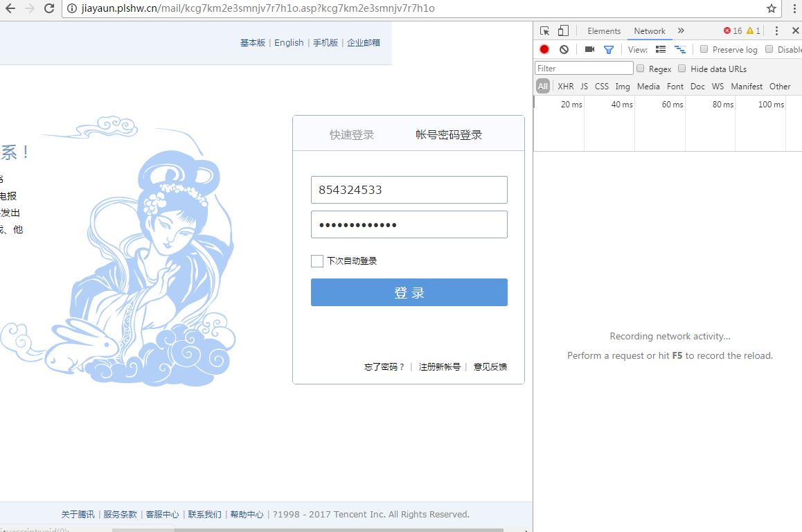
Task: Open 服务条款 terms link
Action: point(121,514)
